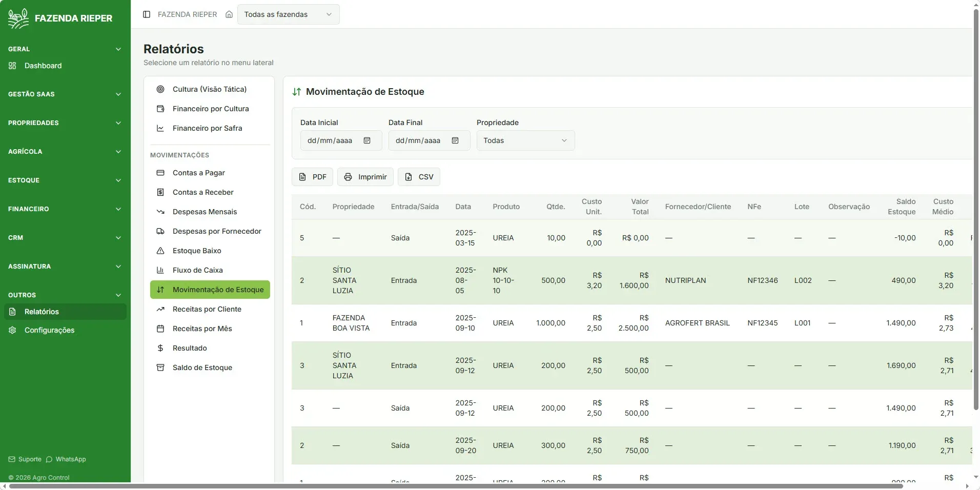Download the CSV export
The height and width of the screenshot is (490, 980).
point(419,177)
